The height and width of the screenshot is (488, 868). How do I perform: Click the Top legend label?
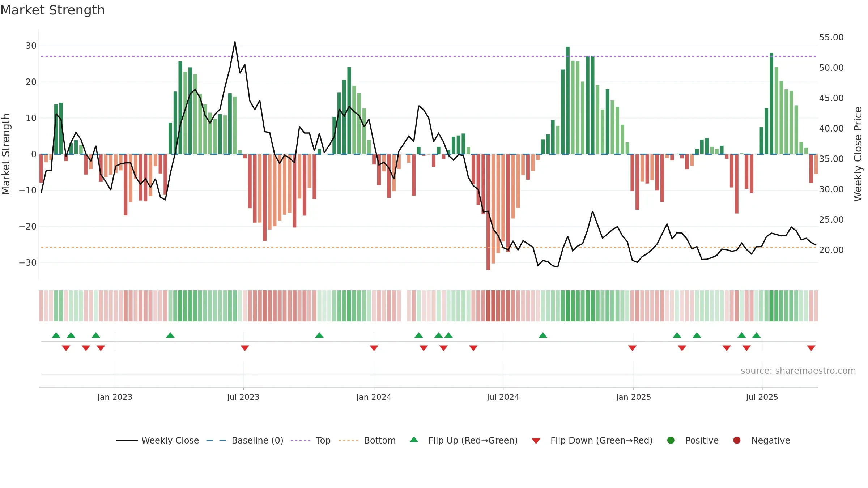pyautogui.click(x=323, y=440)
